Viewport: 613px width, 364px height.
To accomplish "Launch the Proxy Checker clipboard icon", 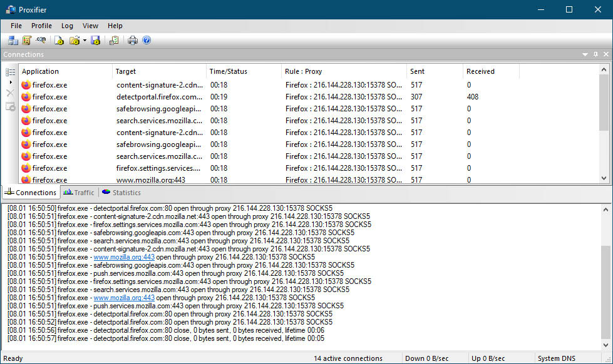I will [x=114, y=40].
